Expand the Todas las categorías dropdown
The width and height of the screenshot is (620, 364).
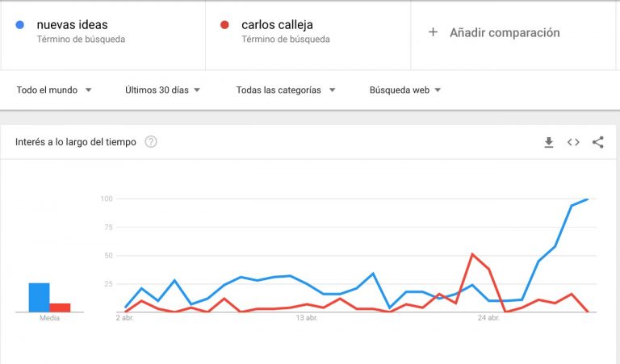pyautogui.click(x=286, y=90)
